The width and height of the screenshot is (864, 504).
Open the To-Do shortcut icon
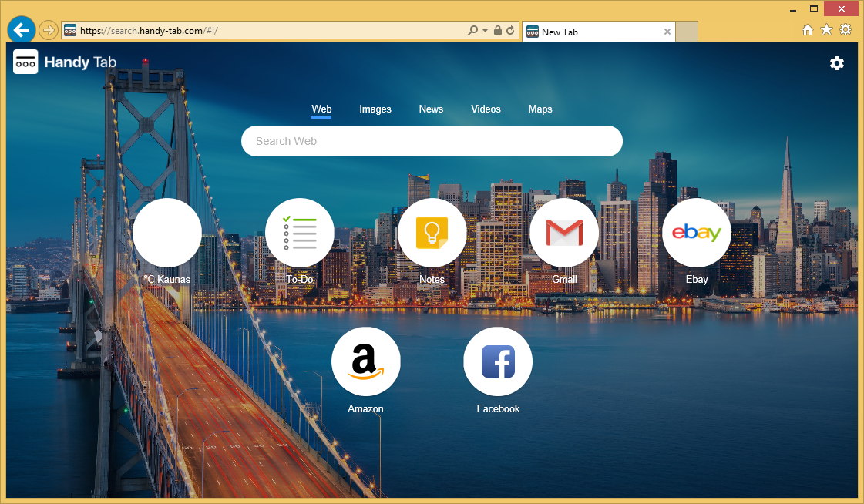coord(299,233)
